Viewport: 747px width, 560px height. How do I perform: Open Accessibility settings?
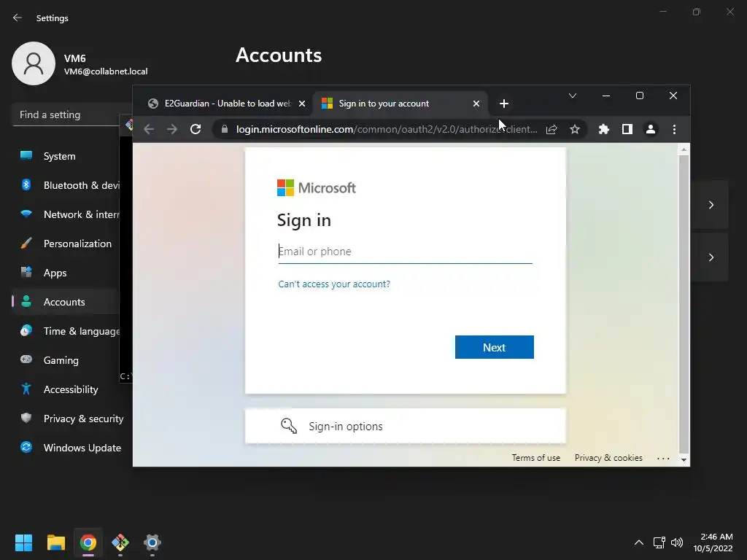tap(66, 389)
